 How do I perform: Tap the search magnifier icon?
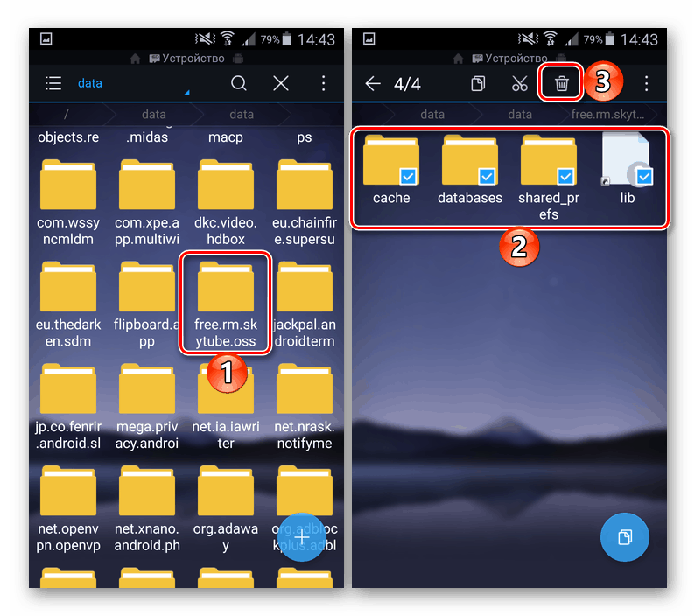(x=238, y=83)
